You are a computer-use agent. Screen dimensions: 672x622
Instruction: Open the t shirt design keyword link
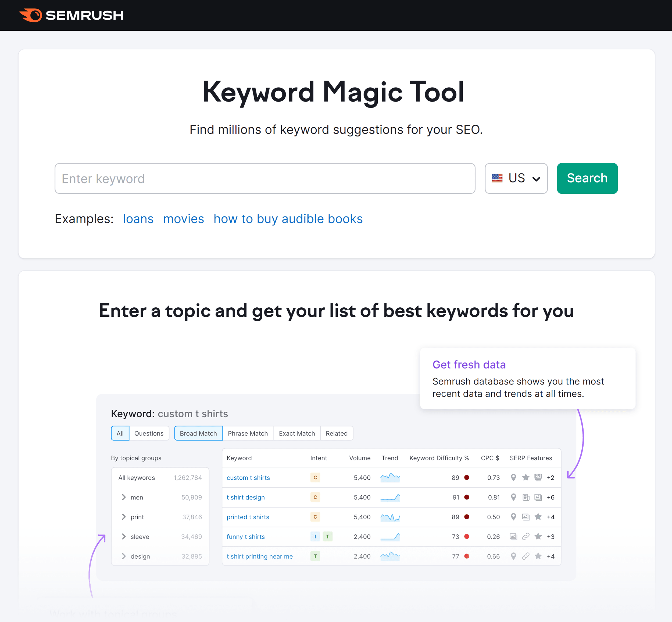pyautogui.click(x=245, y=497)
